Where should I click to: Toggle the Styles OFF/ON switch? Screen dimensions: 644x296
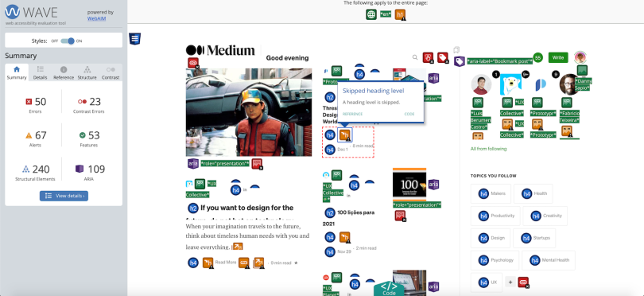(68, 41)
